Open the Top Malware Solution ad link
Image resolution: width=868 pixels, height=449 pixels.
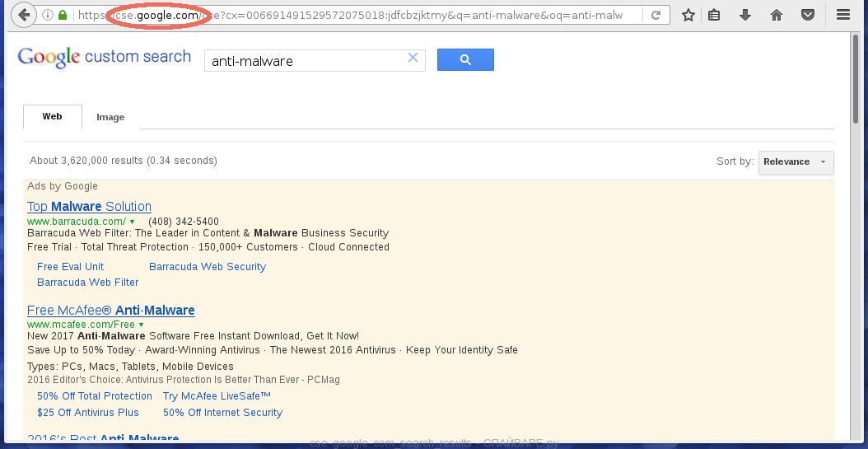coord(89,207)
